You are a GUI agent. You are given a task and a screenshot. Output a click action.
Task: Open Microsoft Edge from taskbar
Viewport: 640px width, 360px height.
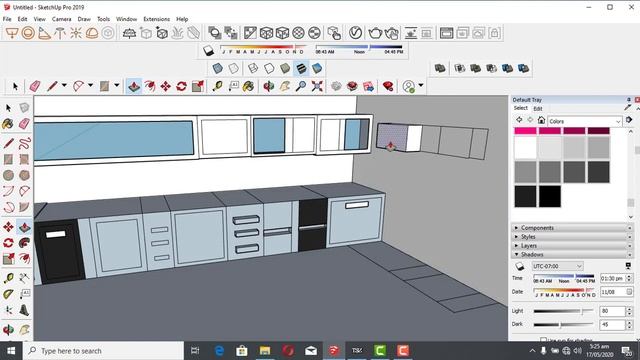point(219,351)
